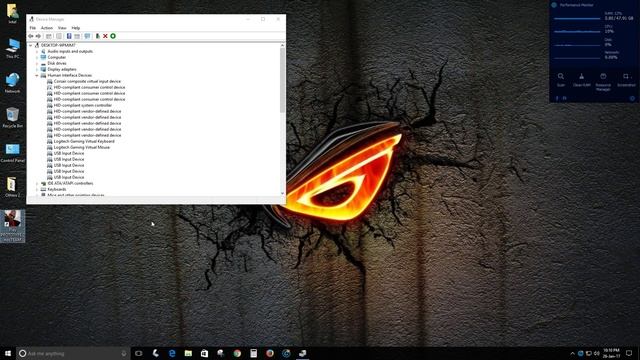Expand the Display adapters category
Screen dimensions: 640x360
pos(37,69)
